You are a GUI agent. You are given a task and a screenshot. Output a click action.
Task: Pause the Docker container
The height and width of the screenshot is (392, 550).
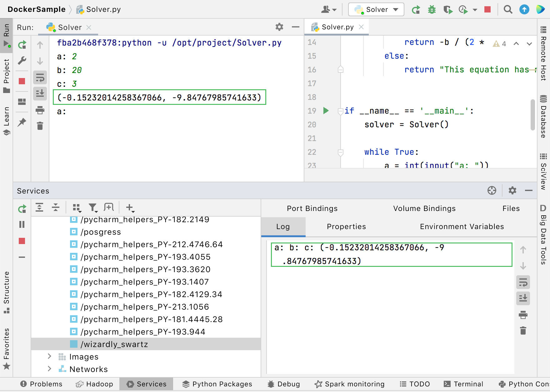[x=21, y=224]
